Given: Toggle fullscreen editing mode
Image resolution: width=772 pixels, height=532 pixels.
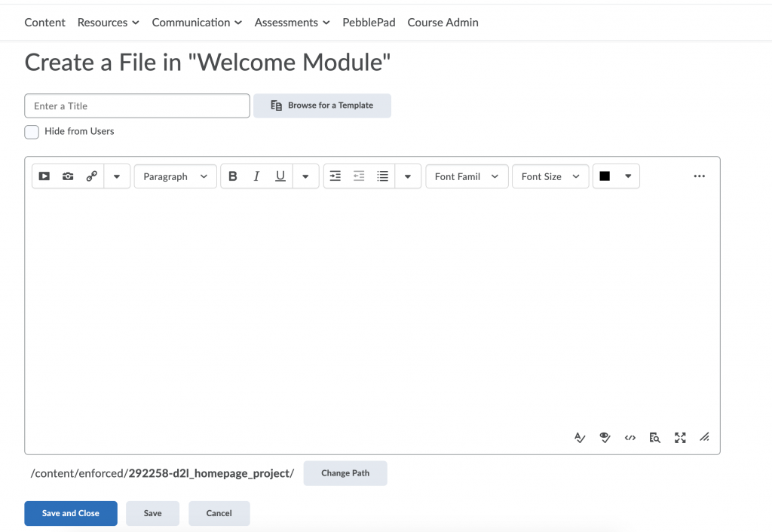Looking at the screenshot, I should point(680,437).
